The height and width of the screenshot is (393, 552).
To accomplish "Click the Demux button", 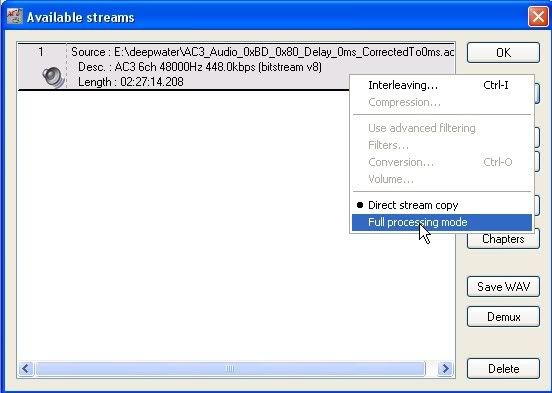I will point(503,317).
